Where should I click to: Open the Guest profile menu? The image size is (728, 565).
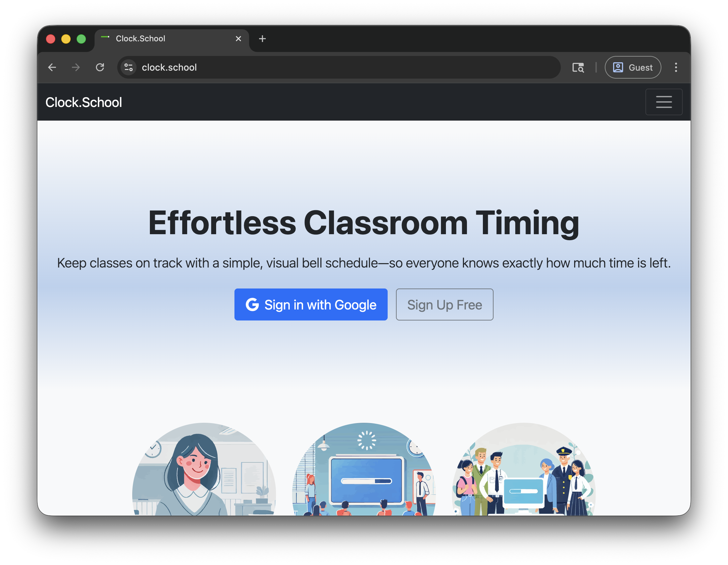click(x=632, y=67)
